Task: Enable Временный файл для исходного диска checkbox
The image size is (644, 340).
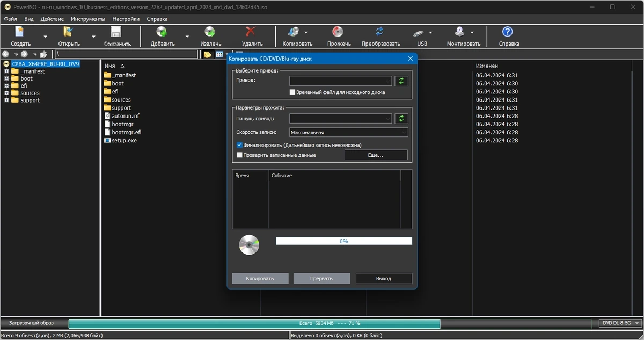Action: 292,92
